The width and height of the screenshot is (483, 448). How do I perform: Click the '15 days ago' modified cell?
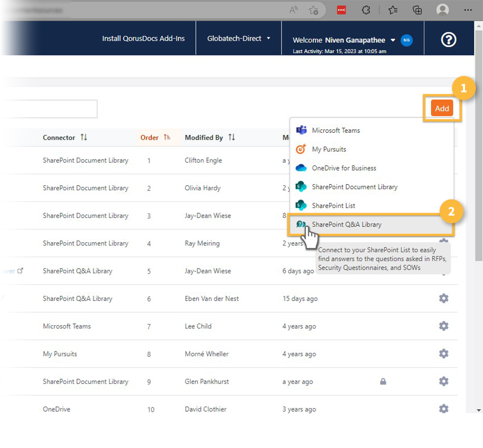coord(300,299)
